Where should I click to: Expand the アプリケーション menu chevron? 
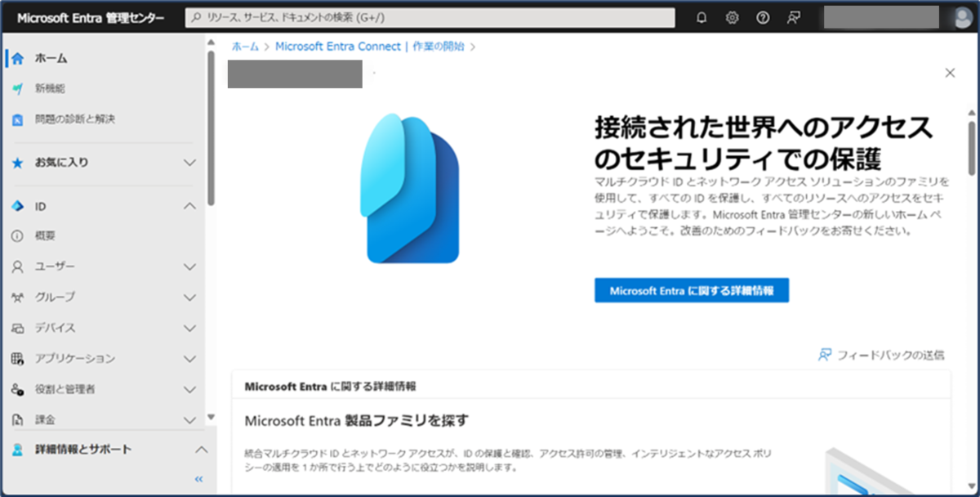click(x=189, y=359)
